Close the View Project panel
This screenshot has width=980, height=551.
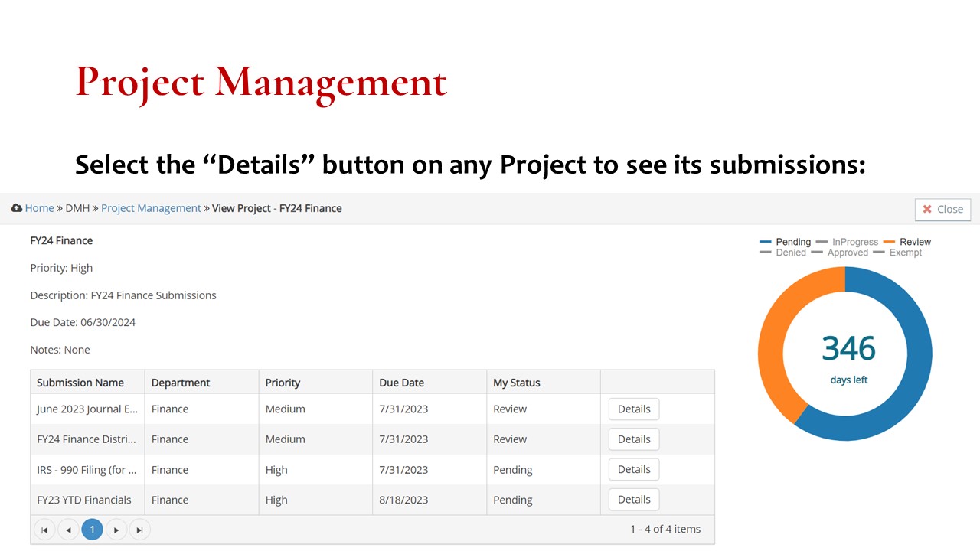point(942,209)
